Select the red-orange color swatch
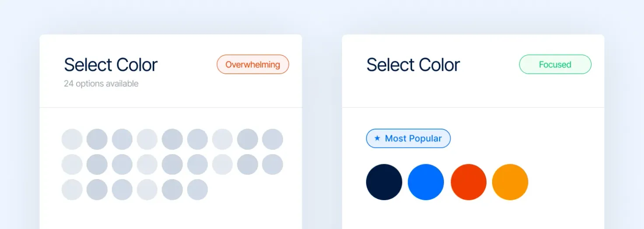This screenshot has height=229, width=644. 469,182
